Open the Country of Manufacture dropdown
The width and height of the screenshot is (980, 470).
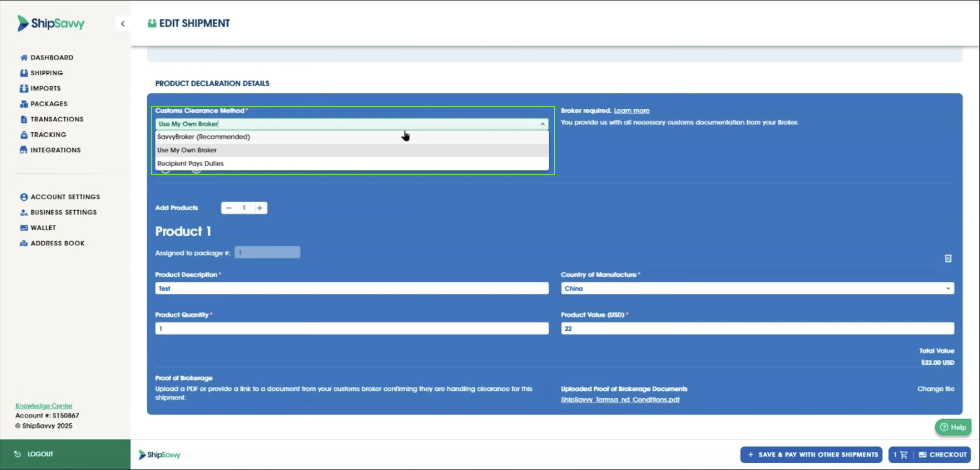point(757,288)
